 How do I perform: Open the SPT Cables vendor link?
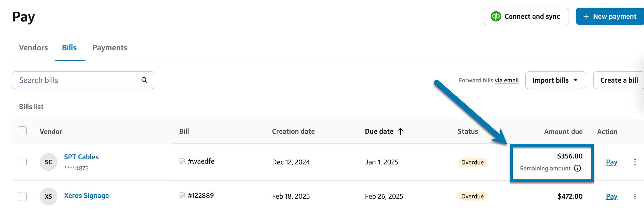81,157
